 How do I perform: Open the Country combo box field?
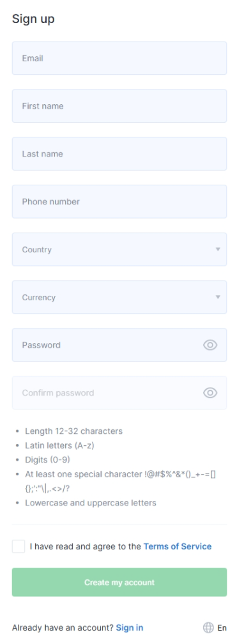click(x=119, y=249)
